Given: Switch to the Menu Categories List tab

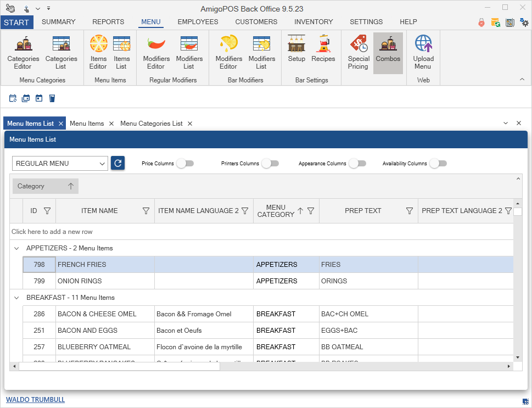Looking at the screenshot, I should [151, 124].
